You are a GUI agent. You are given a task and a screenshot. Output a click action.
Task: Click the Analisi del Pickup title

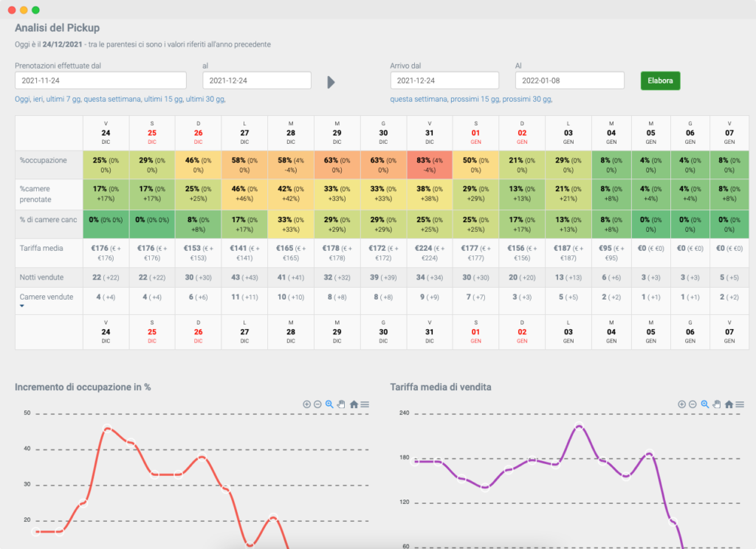[57, 28]
